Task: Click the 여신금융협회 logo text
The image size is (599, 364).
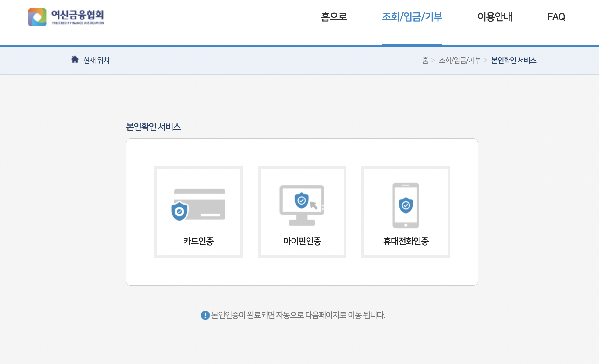Action: coord(78,15)
